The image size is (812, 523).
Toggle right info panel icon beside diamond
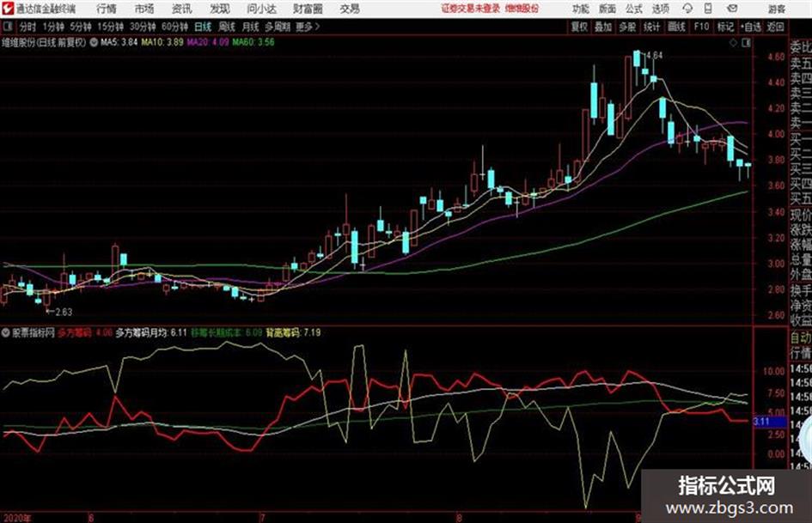pos(746,43)
